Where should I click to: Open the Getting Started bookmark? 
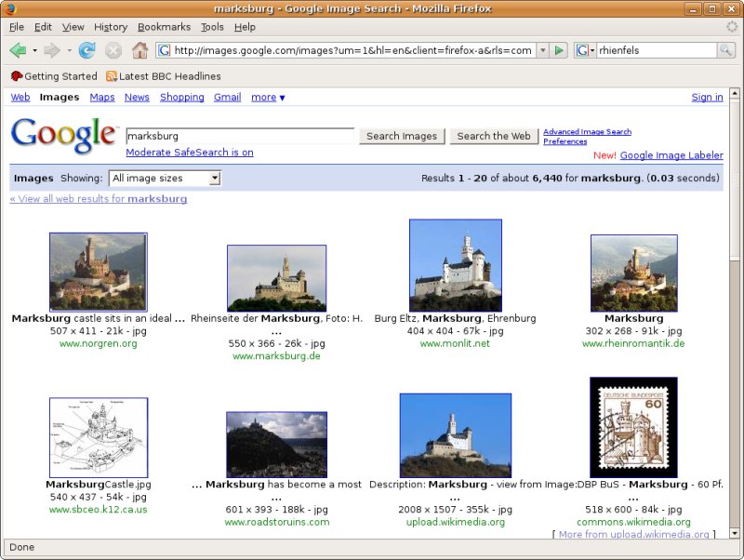(54, 76)
